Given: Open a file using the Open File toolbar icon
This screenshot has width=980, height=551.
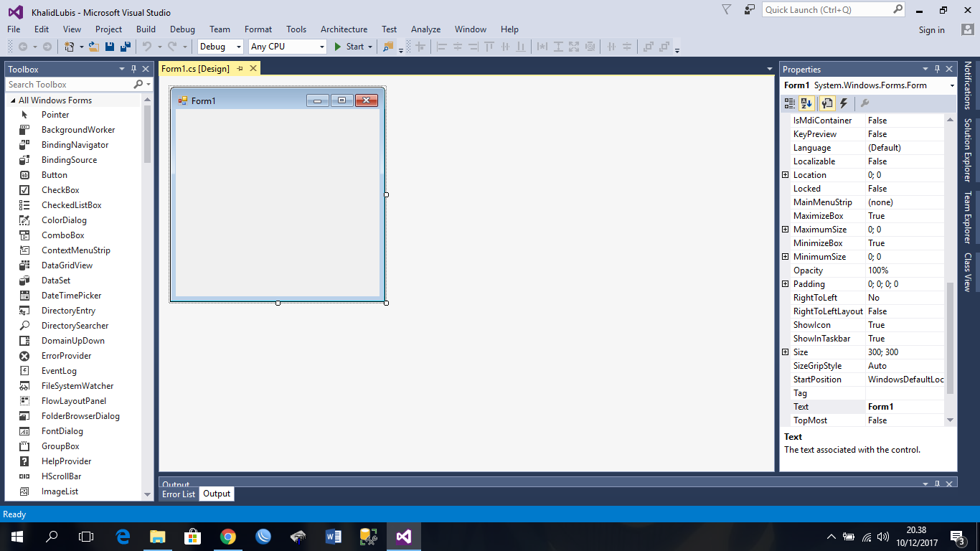Looking at the screenshot, I should tap(94, 47).
